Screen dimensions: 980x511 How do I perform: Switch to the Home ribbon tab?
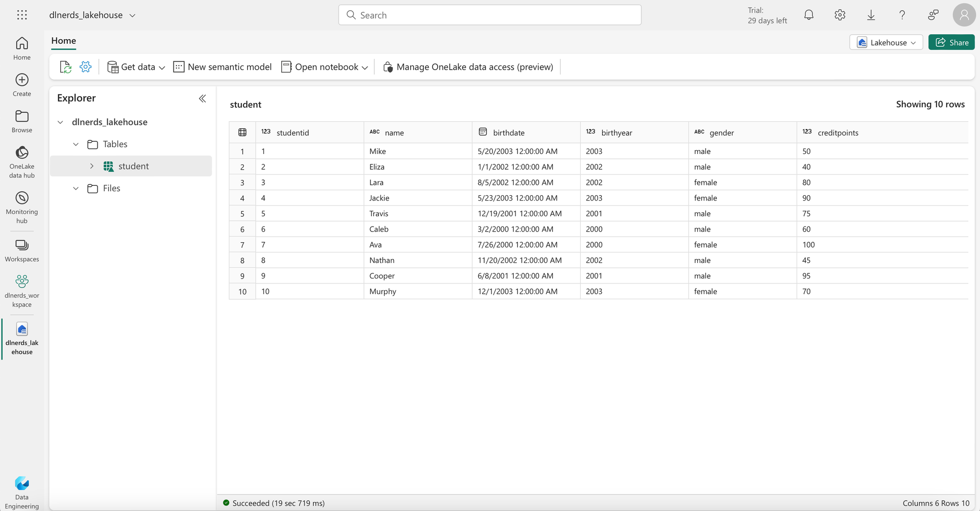pos(64,41)
